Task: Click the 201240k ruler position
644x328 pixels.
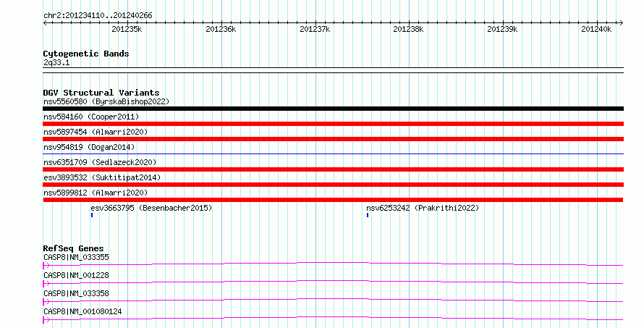Action: point(596,29)
